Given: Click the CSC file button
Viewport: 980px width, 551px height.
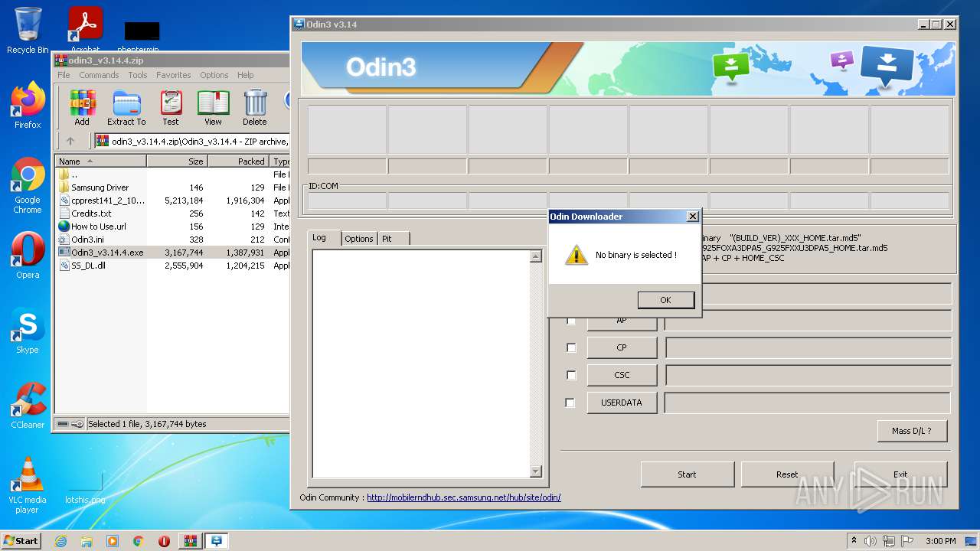Looking at the screenshot, I should point(622,375).
